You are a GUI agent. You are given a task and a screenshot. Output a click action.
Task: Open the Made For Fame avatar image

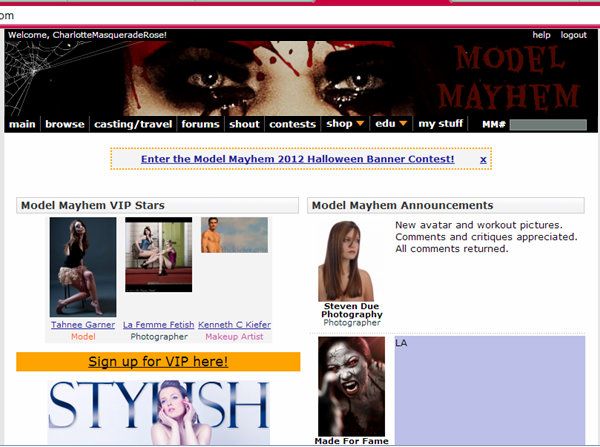(351, 387)
